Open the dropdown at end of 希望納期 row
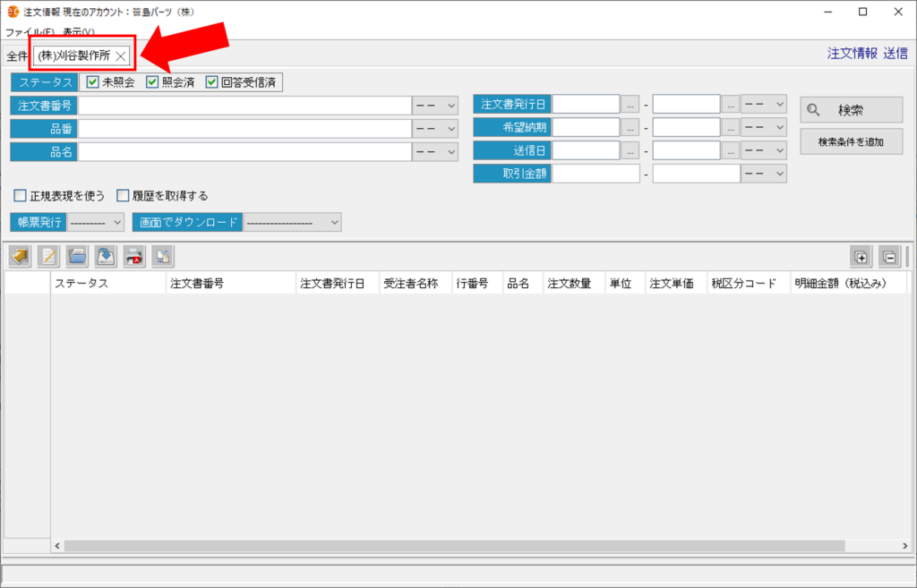 pyautogui.click(x=764, y=127)
